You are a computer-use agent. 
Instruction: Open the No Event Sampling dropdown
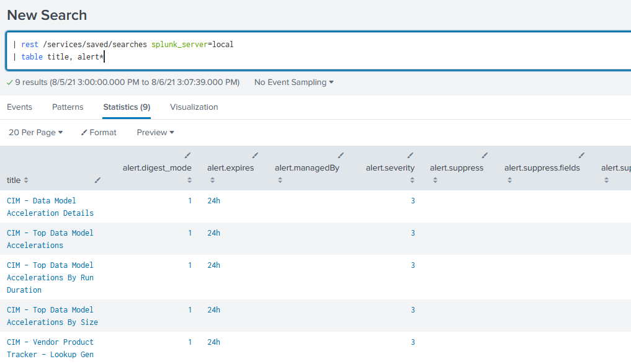point(292,82)
